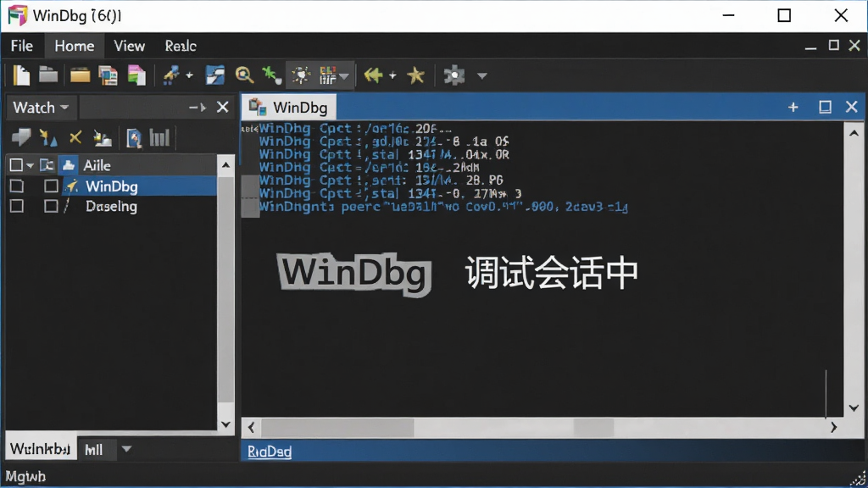Open dropdown arrow beside grid icon
The width and height of the screenshot is (868, 488).
click(344, 75)
